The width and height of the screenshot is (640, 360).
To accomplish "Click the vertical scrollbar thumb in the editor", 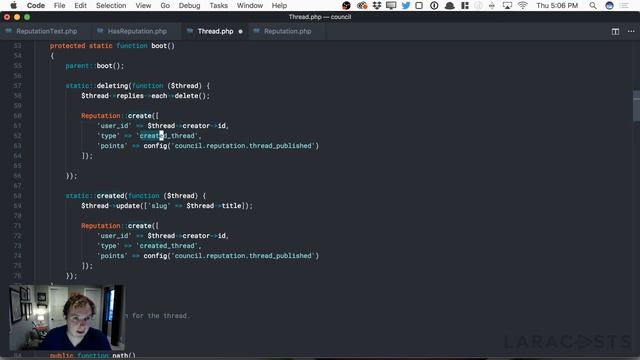I will coord(636,106).
